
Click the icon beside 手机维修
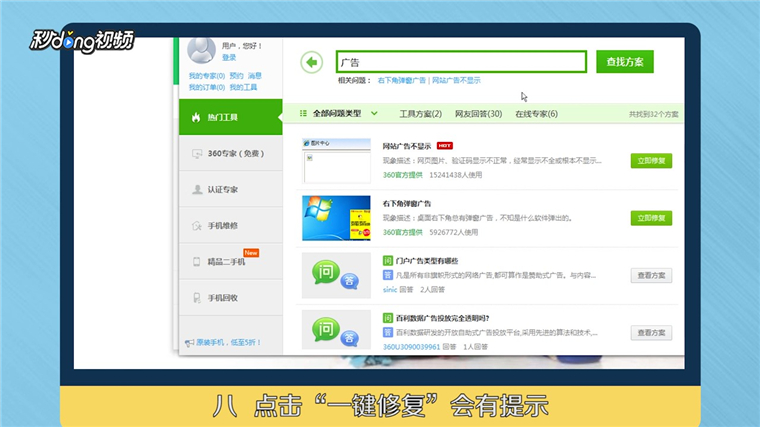click(x=197, y=225)
